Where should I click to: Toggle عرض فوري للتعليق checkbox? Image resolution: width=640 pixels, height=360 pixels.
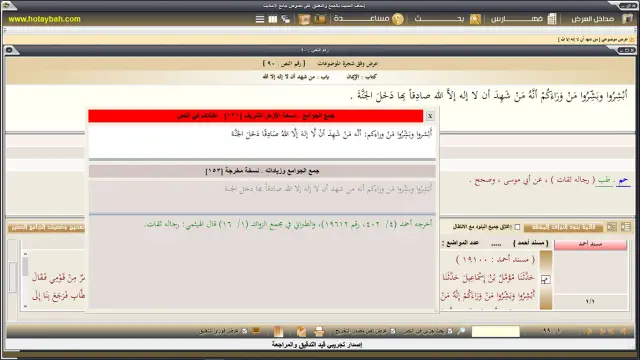tap(244, 331)
